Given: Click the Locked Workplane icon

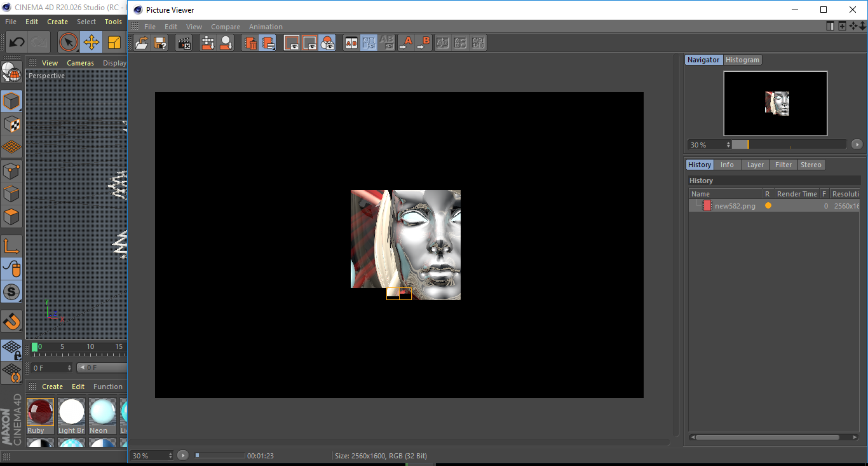Looking at the screenshot, I should (x=11, y=350).
